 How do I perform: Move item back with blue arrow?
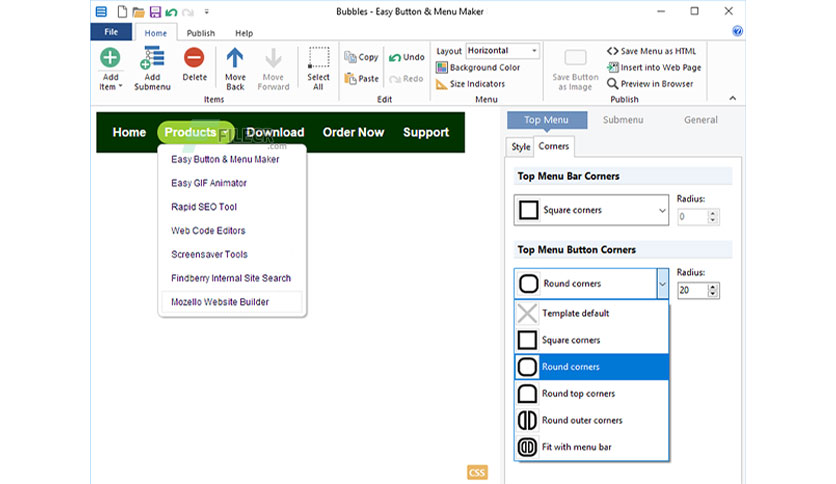tap(235, 58)
